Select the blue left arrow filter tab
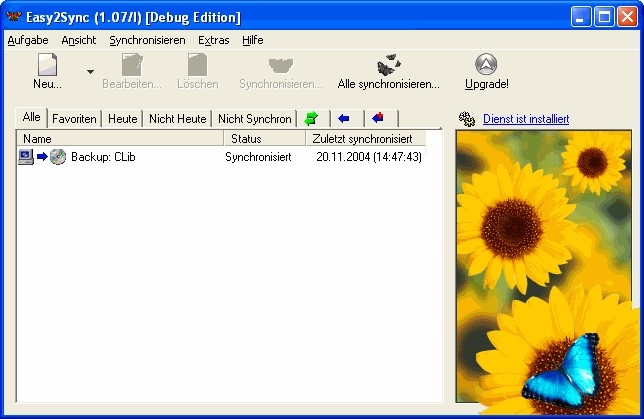Viewport: 644px width, 419px height. click(344, 118)
